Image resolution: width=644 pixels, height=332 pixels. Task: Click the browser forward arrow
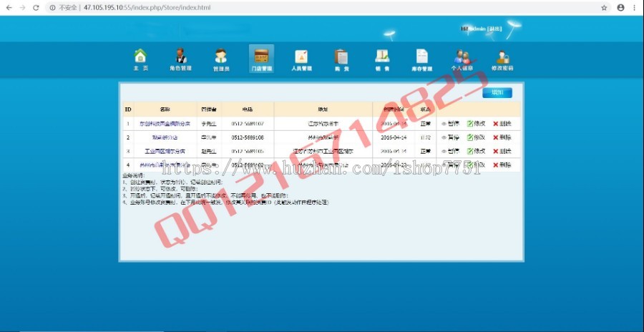click(22, 7)
